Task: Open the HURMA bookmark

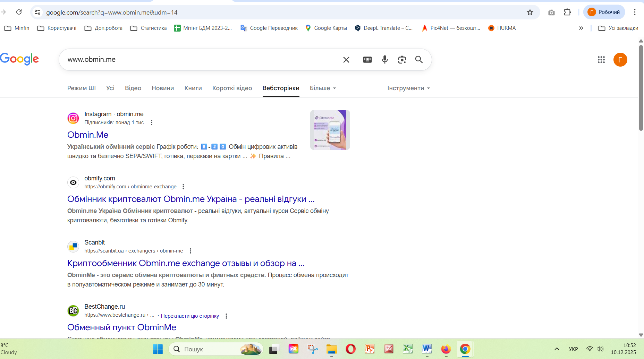Action: 502,28
